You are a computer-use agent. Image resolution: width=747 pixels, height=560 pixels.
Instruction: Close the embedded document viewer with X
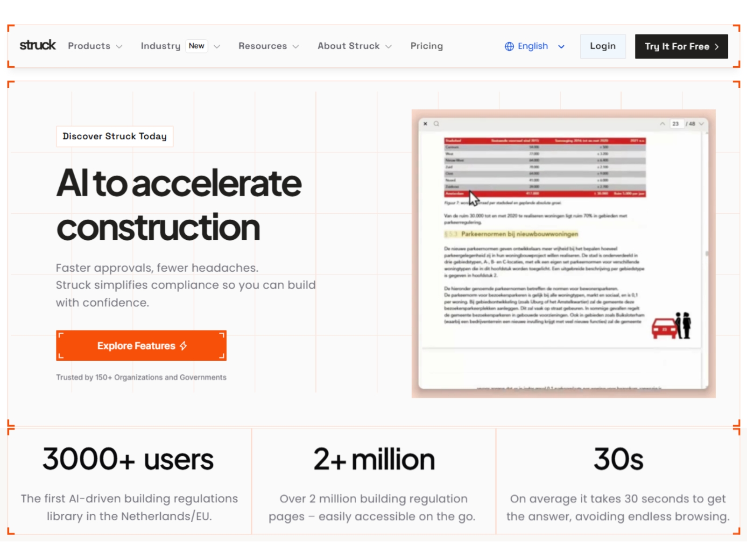425,124
